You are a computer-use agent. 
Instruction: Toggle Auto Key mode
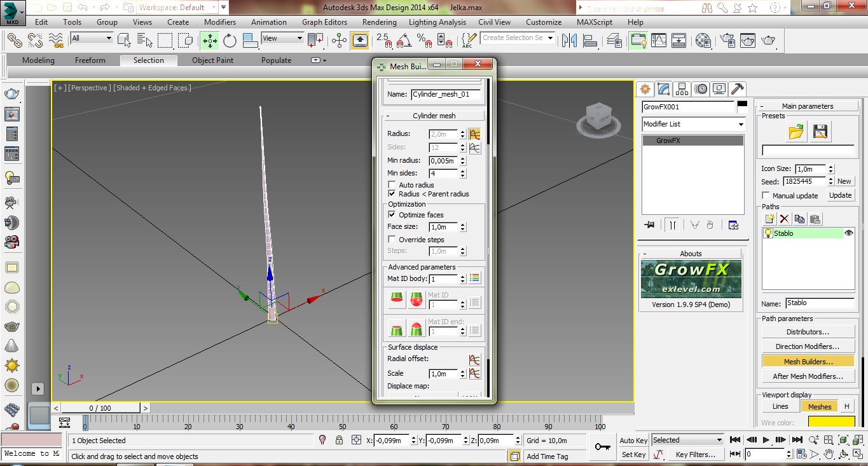coord(633,441)
